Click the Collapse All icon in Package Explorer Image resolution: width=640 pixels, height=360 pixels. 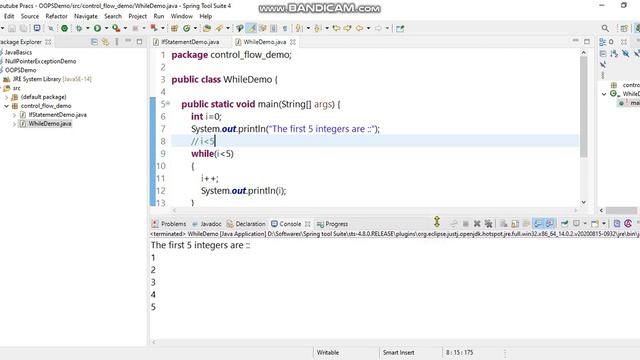tap(94, 42)
